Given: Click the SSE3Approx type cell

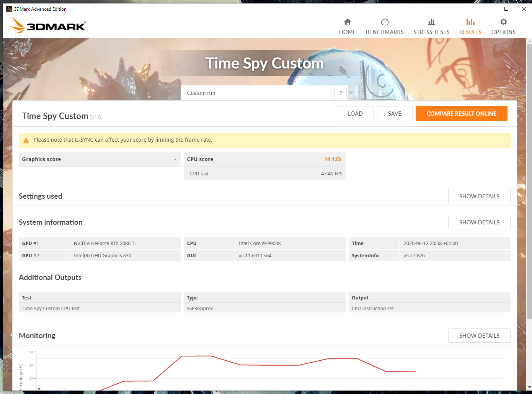Looking at the screenshot, I should 264,308.
